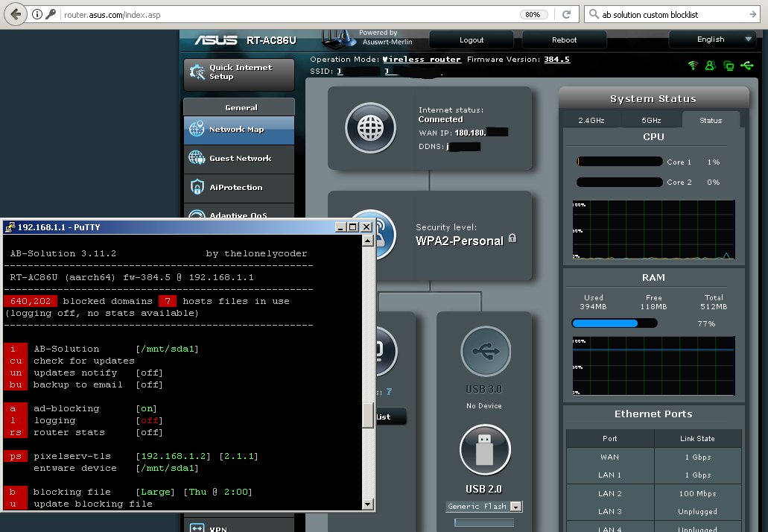Click the CPU Core 1 usage bar
This screenshot has height=532, width=768.
pyautogui.click(x=620, y=162)
